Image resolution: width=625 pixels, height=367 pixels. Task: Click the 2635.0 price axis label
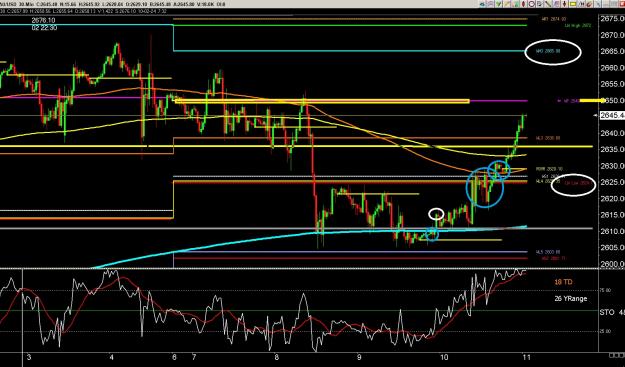point(612,149)
